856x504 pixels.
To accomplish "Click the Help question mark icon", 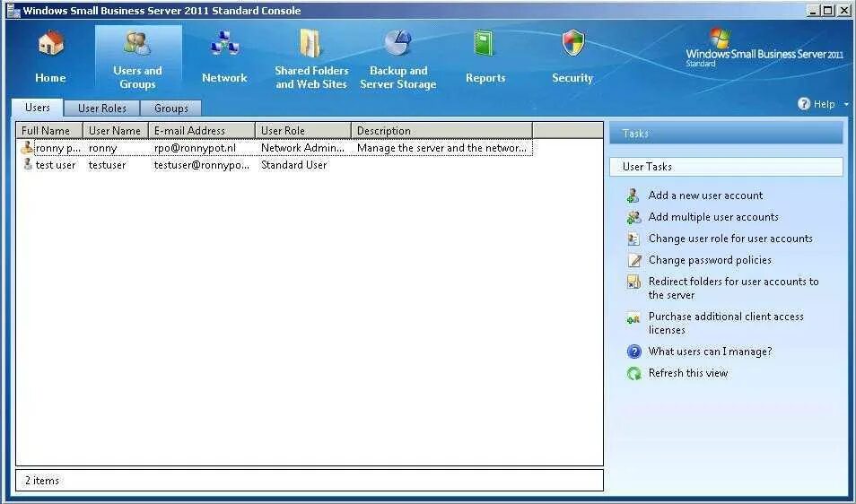I will click(804, 104).
